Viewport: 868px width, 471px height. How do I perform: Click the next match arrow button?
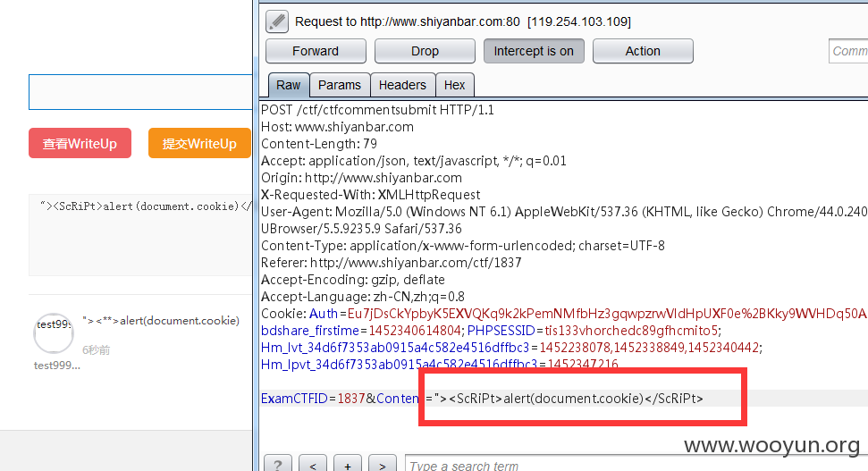point(383,464)
